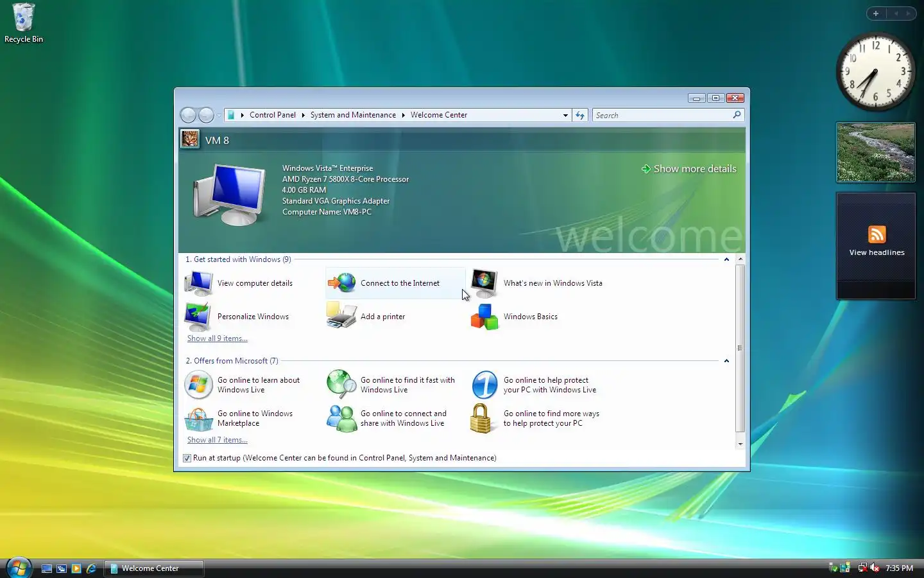The width and height of the screenshot is (924, 578).
Task: Open Windows Marketplace basket icon
Action: point(198,419)
